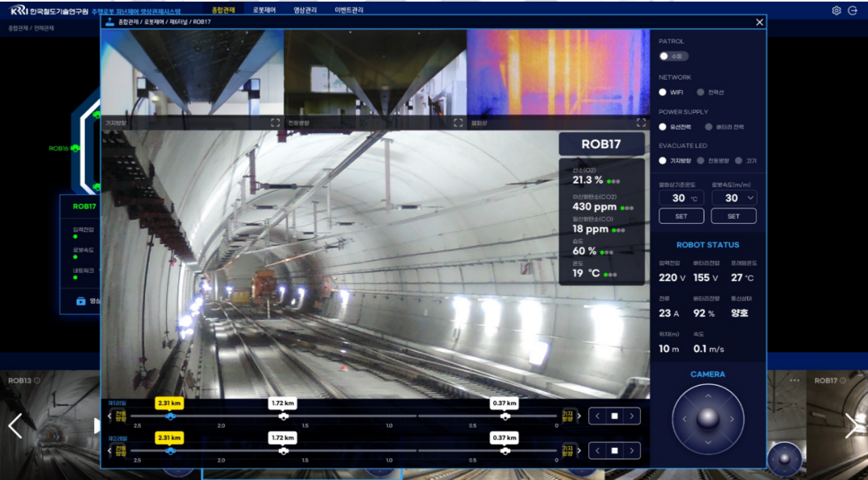The width and height of the screenshot is (868, 480).
Task: Click the small joystick in bottom-right thumbnail strip
Action: pos(784,459)
